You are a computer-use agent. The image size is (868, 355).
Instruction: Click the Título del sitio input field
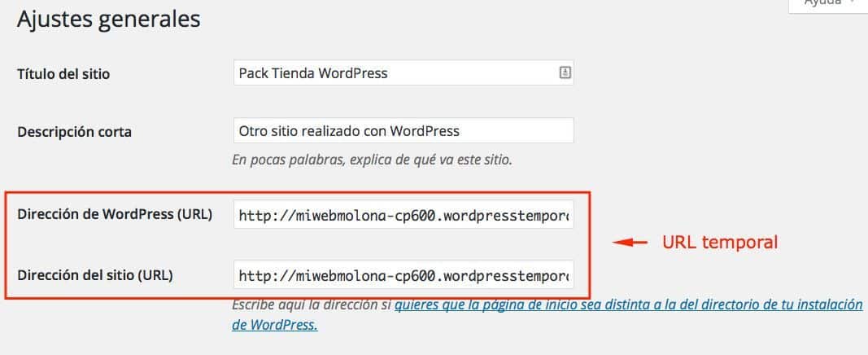403,72
